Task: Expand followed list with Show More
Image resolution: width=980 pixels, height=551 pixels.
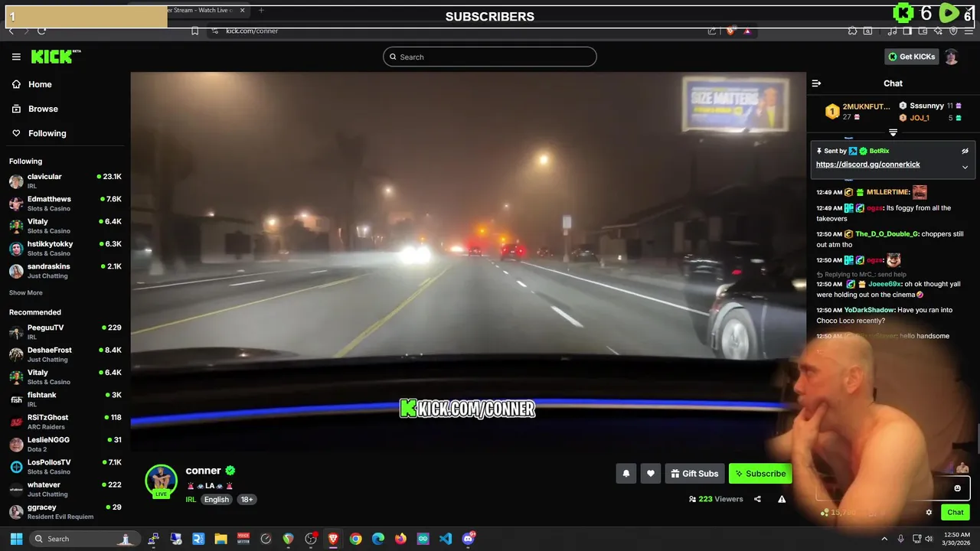Action: [x=26, y=293]
